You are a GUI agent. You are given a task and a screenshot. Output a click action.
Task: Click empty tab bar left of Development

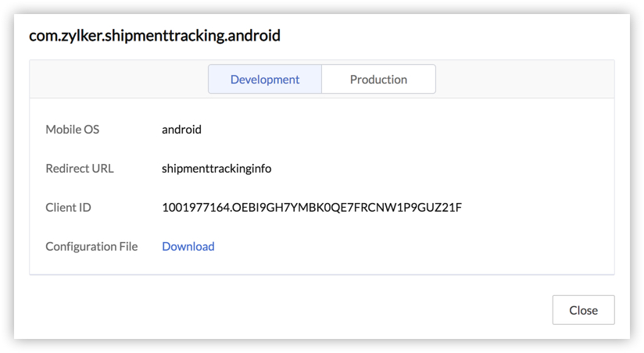(117, 80)
